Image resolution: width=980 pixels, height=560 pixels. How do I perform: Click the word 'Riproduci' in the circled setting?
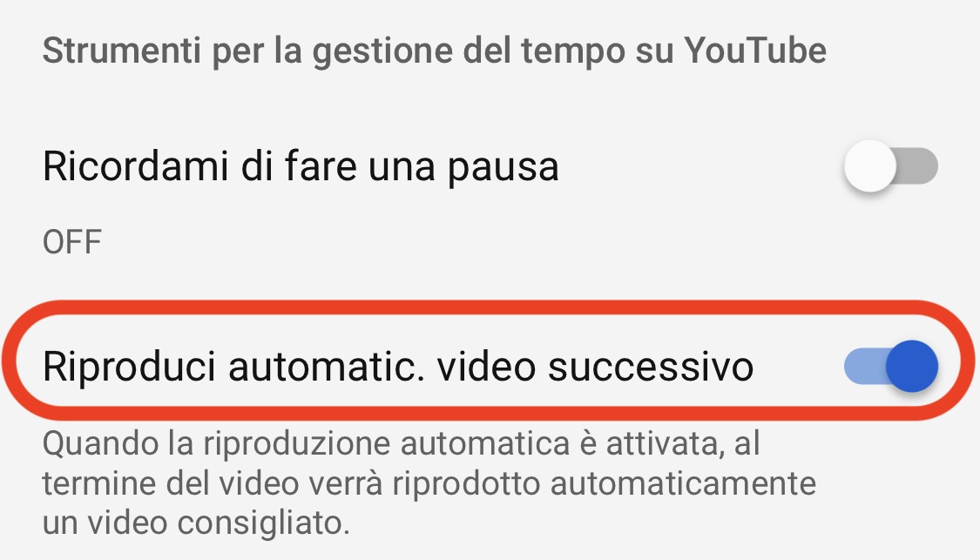tap(130, 368)
